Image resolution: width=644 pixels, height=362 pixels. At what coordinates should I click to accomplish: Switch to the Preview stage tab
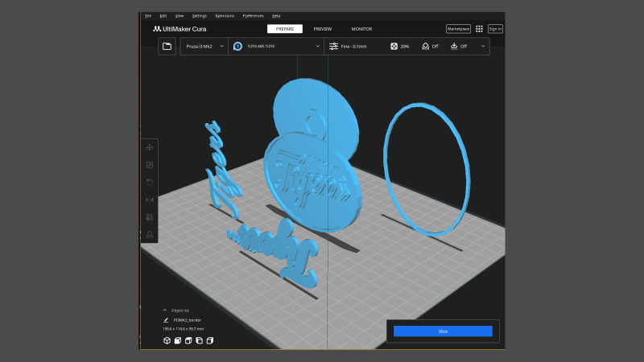(x=322, y=29)
